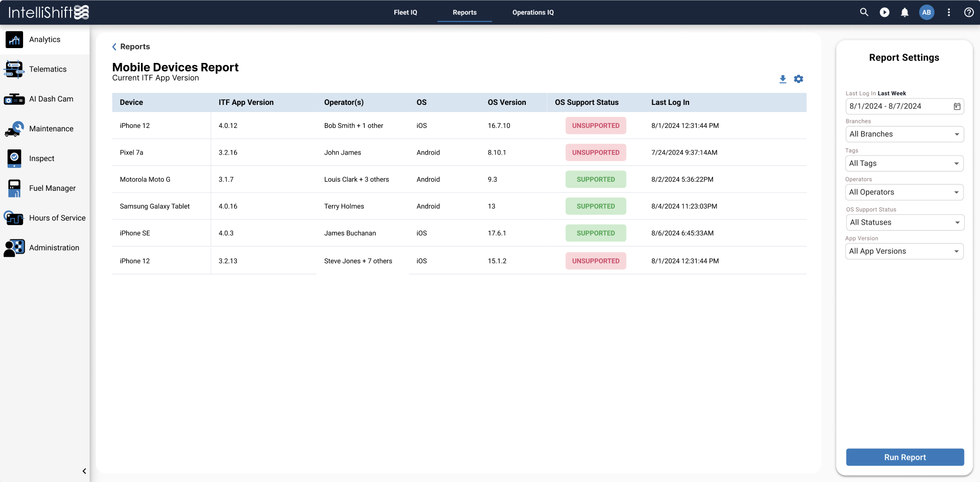This screenshot has width=980, height=482.
Task: Sort by the Device column header
Action: click(131, 102)
